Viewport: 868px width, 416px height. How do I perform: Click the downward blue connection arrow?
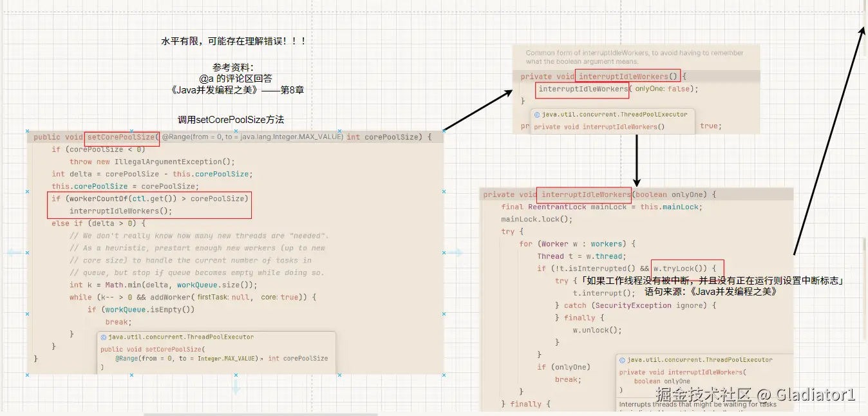tap(236, 387)
